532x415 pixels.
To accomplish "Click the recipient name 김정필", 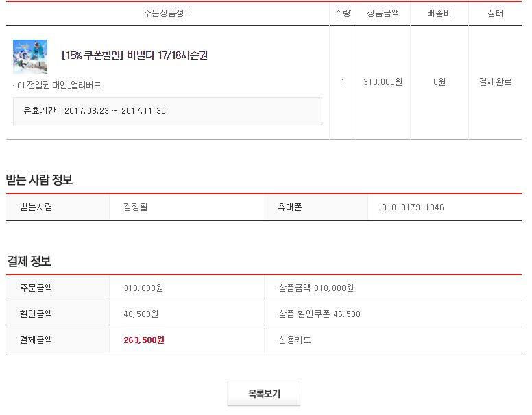I will pos(135,207).
